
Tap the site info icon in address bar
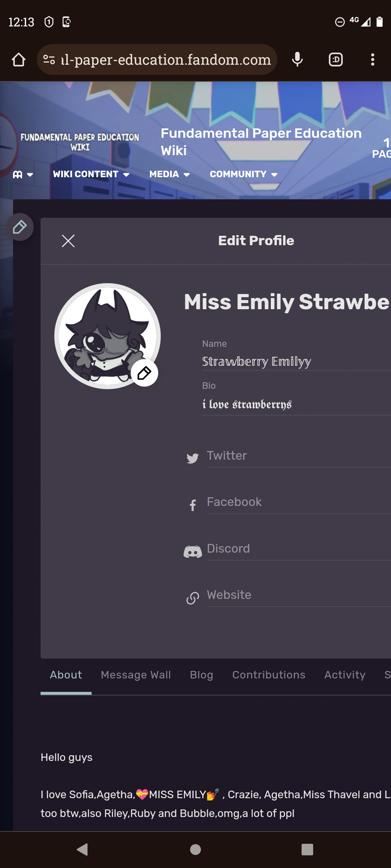[x=49, y=60]
